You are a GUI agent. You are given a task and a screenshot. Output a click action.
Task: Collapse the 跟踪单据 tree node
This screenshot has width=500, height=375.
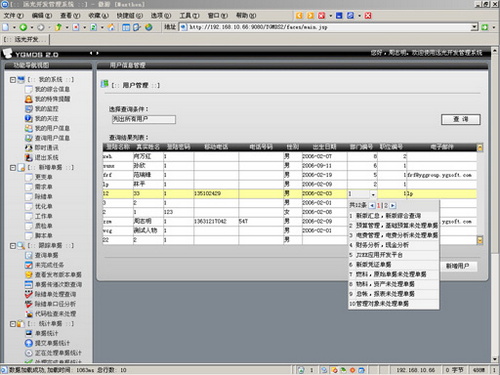(13, 246)
